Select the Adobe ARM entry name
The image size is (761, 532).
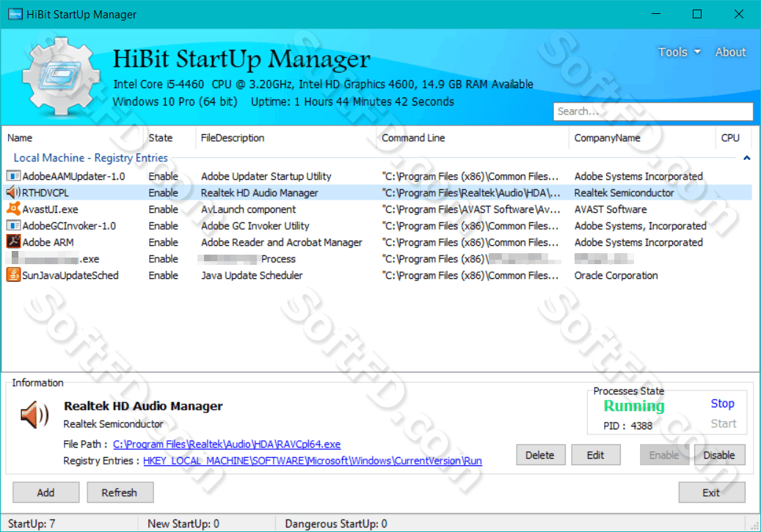(x=48, y=242)
